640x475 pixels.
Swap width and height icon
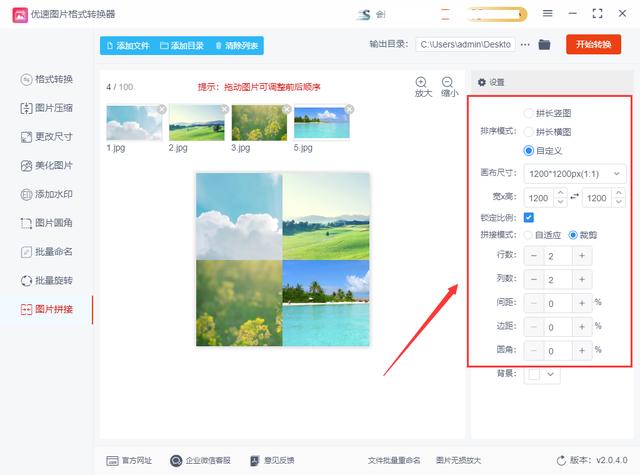[575, 197]
